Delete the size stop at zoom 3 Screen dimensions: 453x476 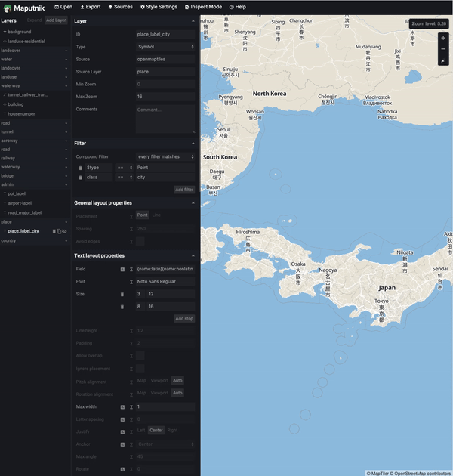coord(122,294)
